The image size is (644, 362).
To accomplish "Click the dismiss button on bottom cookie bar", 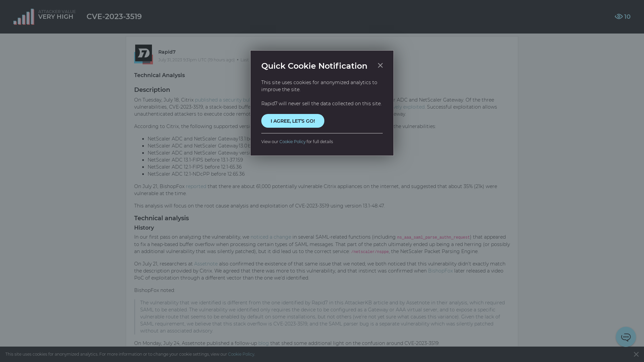I will (x=636, y=354).
